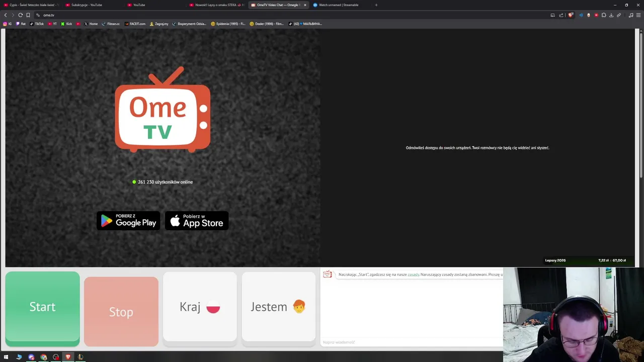
Task: Open the Windows Start menu
Action: (6, 357)
